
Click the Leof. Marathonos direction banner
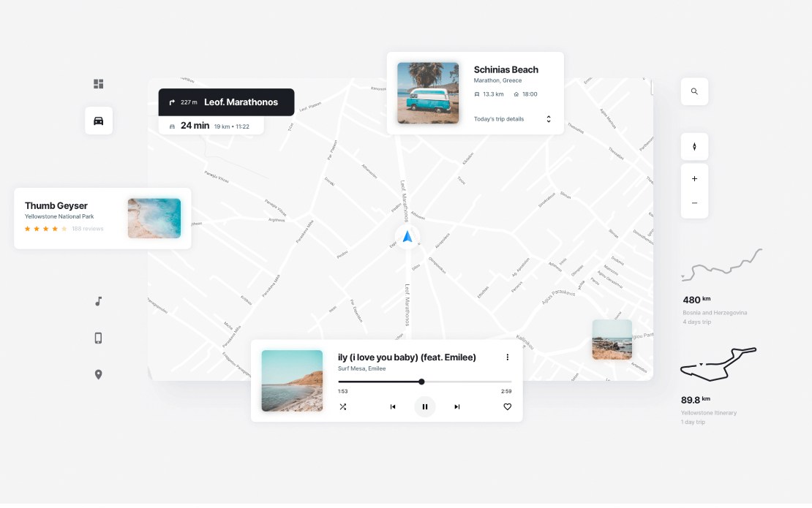tap(226, 102)
